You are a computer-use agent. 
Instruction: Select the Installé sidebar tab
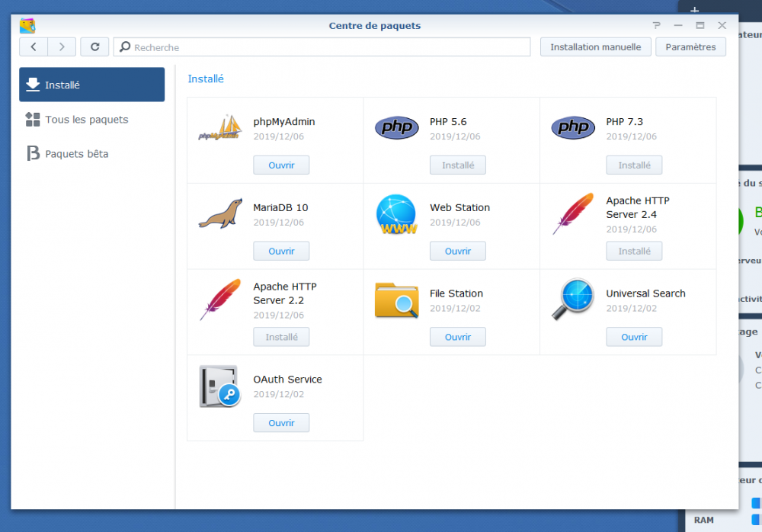pos(92,85)
